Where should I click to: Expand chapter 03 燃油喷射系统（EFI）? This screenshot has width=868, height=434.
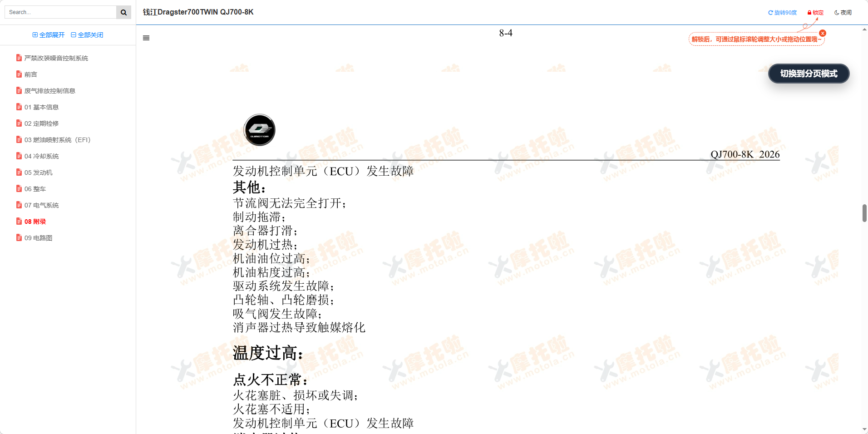[57, 139]
